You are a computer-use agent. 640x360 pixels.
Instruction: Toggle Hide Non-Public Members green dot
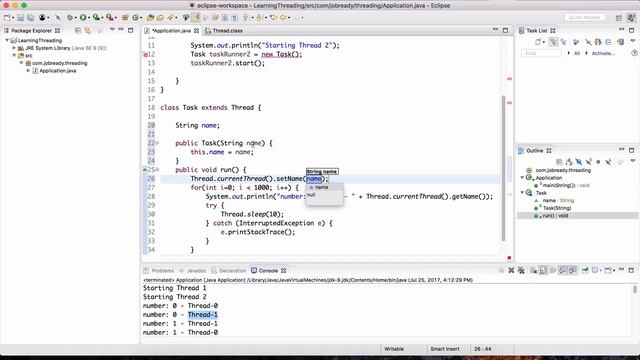pos(598,162)
